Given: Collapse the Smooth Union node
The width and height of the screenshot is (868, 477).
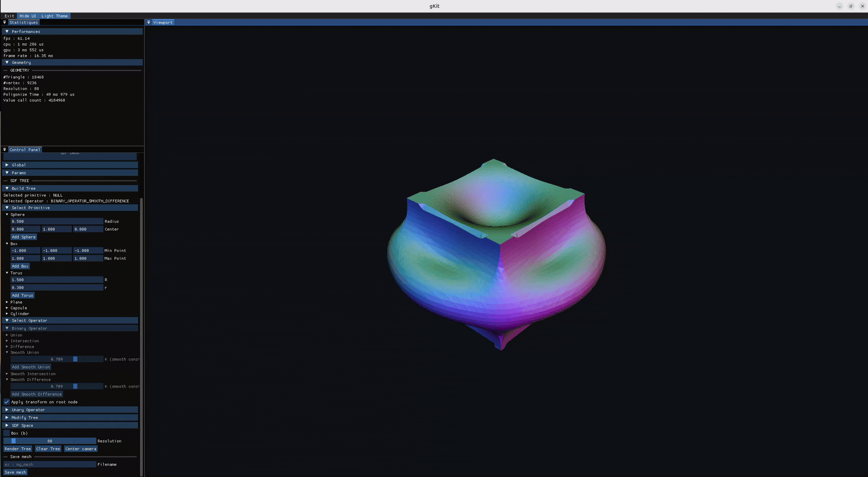Looking at the screenshot, I should click(x=7, y=352).
